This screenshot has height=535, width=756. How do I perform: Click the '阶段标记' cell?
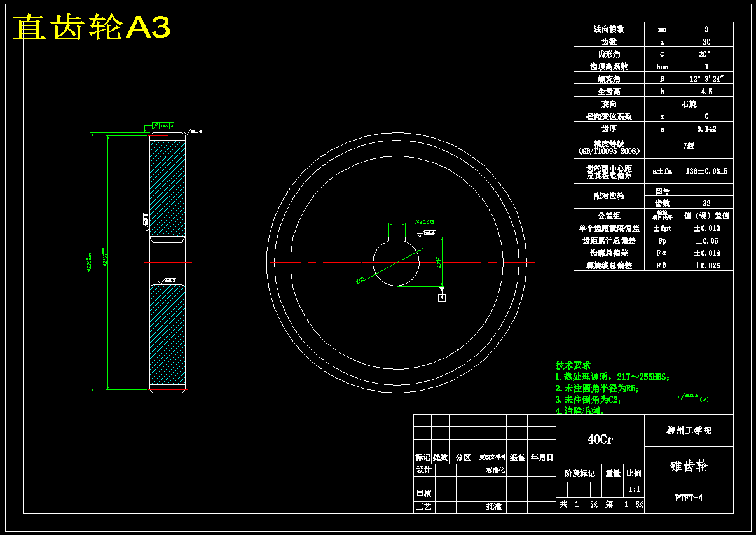[580, 474]
